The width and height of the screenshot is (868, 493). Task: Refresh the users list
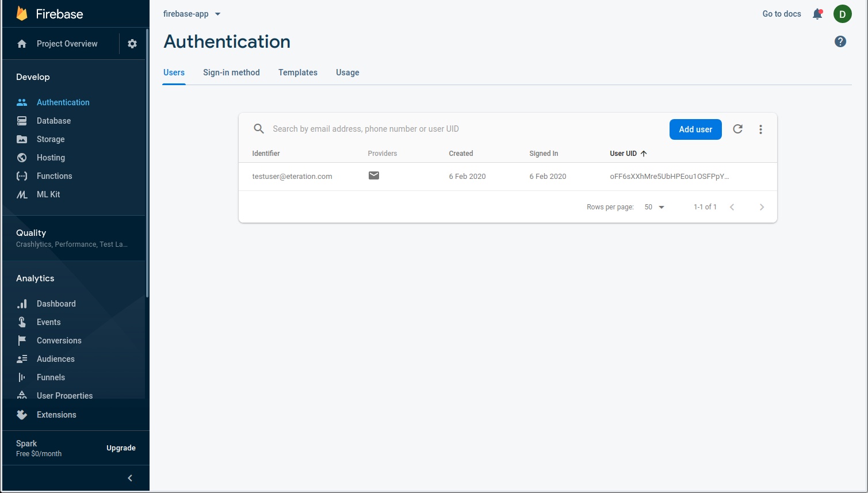(737, 129)
